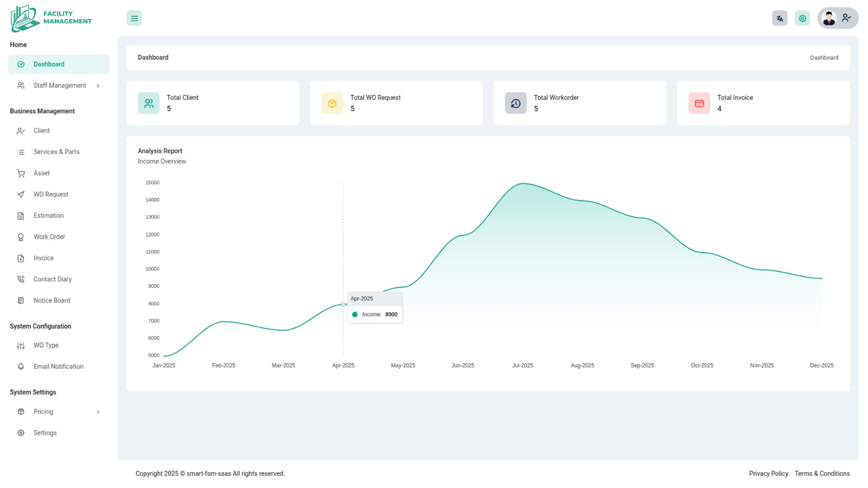
Task: Toggle the sidebar with the hamburger button
Action: click(134, 18)
